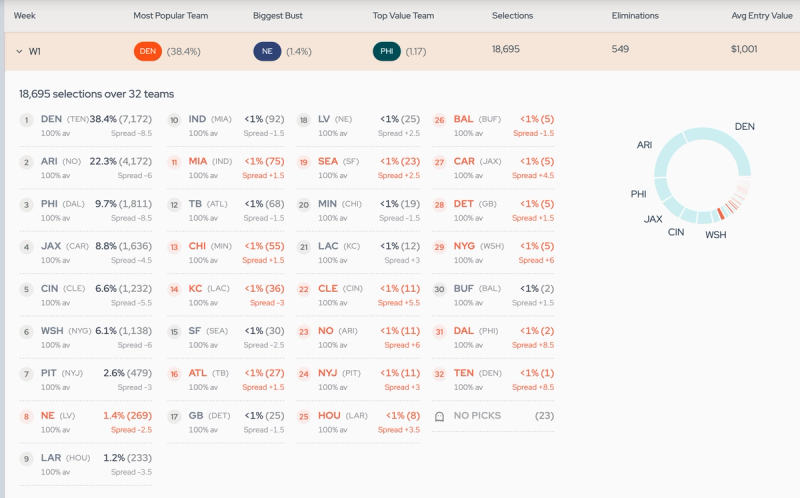Click rank 8 circle beside NE
The height and width of the screenshot is (498, 800).
pos(26,417)
